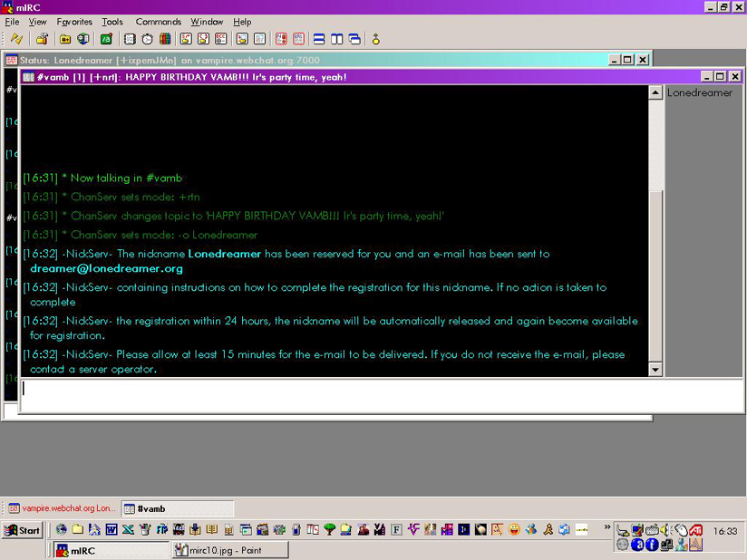
Task: Open the Window menu
Action: [x=207, y=22]
